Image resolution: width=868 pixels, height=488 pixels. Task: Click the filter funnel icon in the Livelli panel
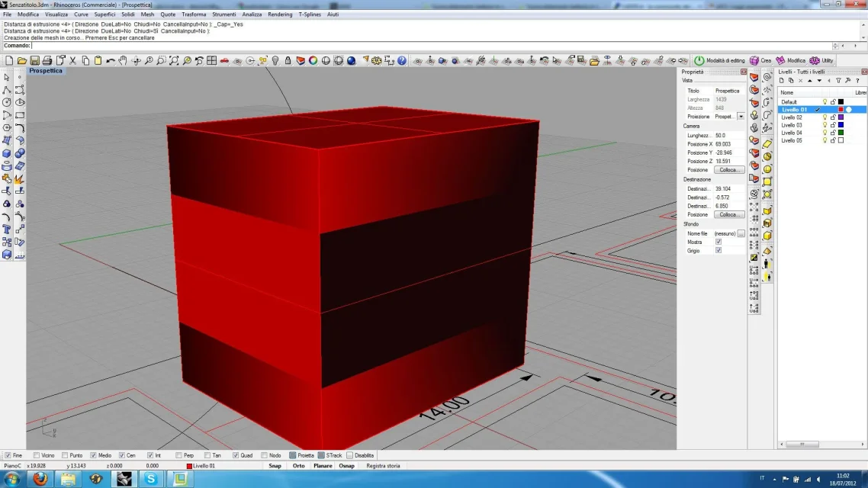click(839, 81)
